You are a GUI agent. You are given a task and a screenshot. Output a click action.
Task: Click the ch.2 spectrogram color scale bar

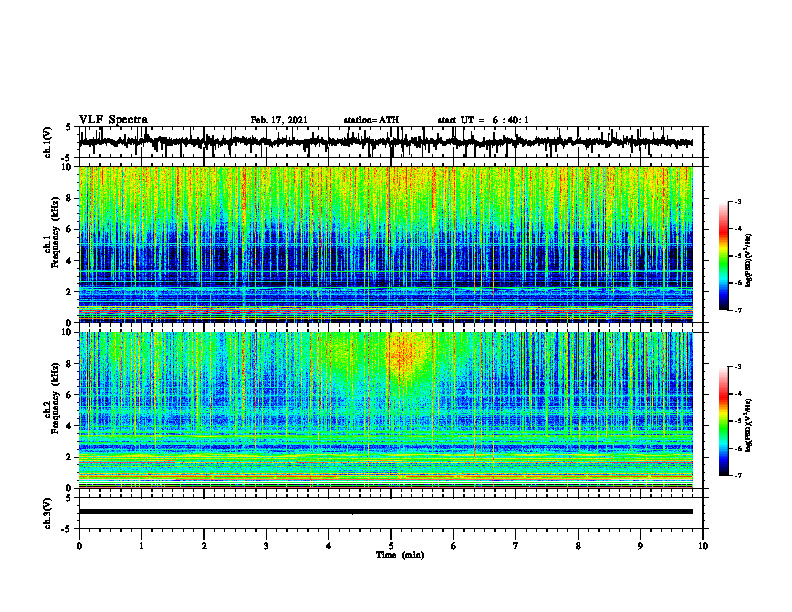point(724,421)
